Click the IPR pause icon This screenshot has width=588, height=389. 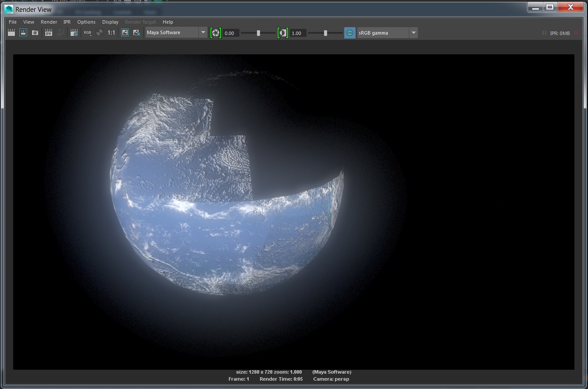[544, 33]
